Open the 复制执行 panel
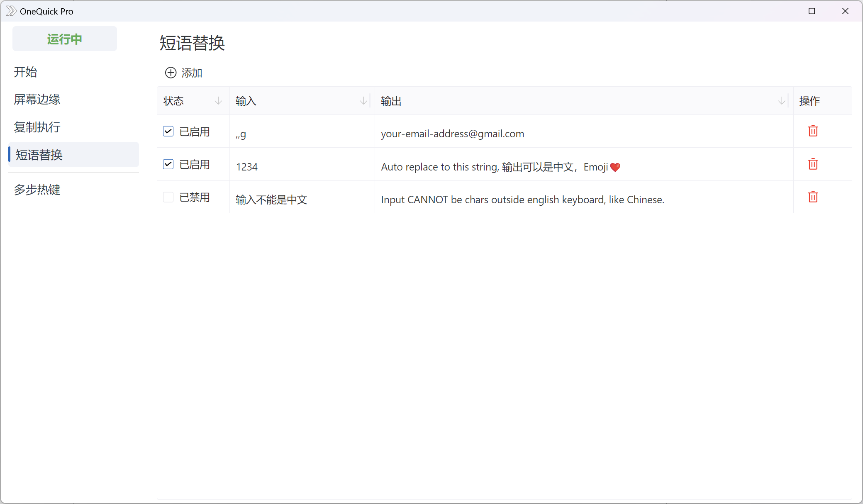863x504 pixels. tap(37, 127)
